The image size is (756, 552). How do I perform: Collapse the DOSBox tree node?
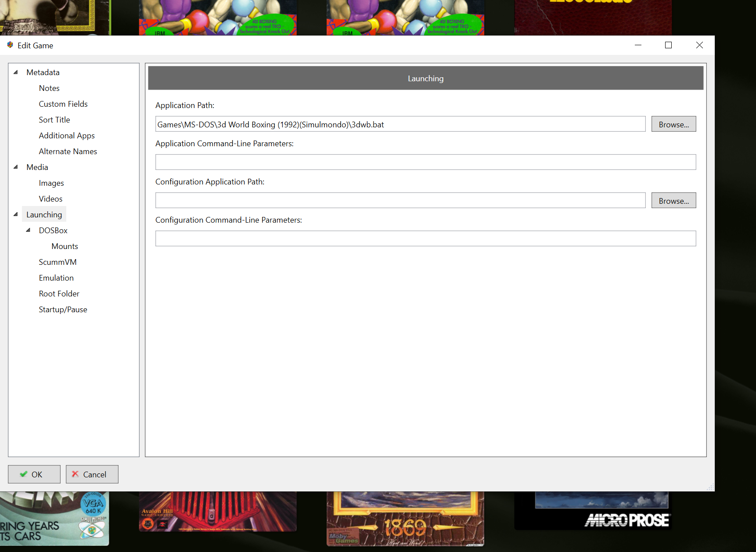tap(28, 231)
